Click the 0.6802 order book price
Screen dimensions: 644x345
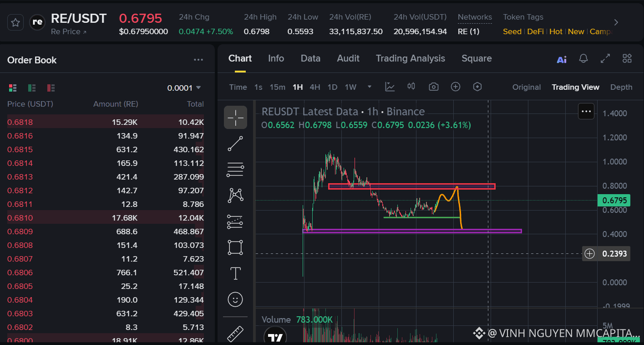(x=20, y=327)
